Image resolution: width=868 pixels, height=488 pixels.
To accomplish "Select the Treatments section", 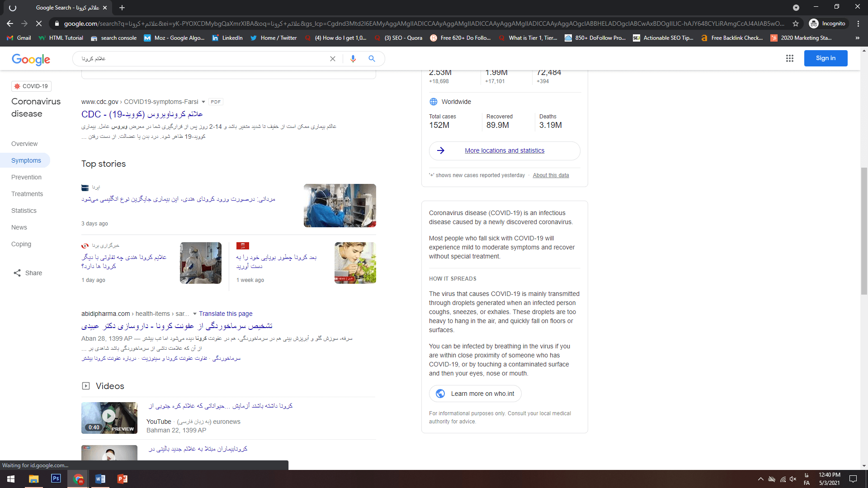I will pos(27,194).
